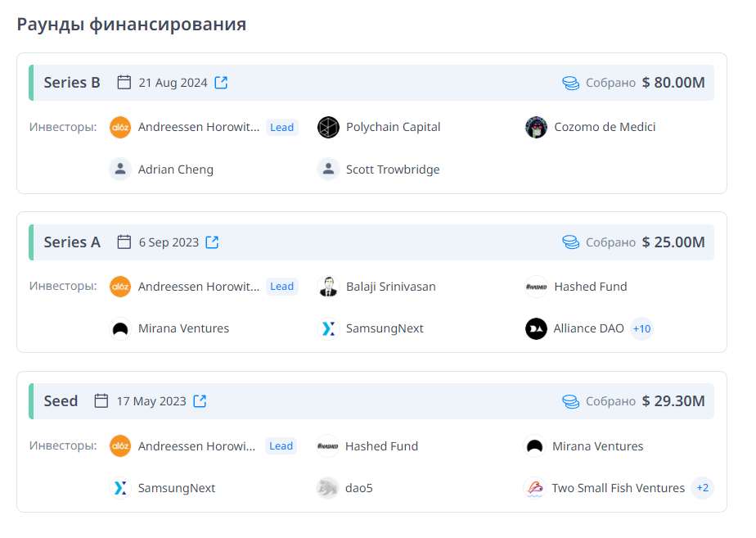756x538 pixels.
Task: Click the Mirana Ventures logo in Series A
Action: (120, 328)
